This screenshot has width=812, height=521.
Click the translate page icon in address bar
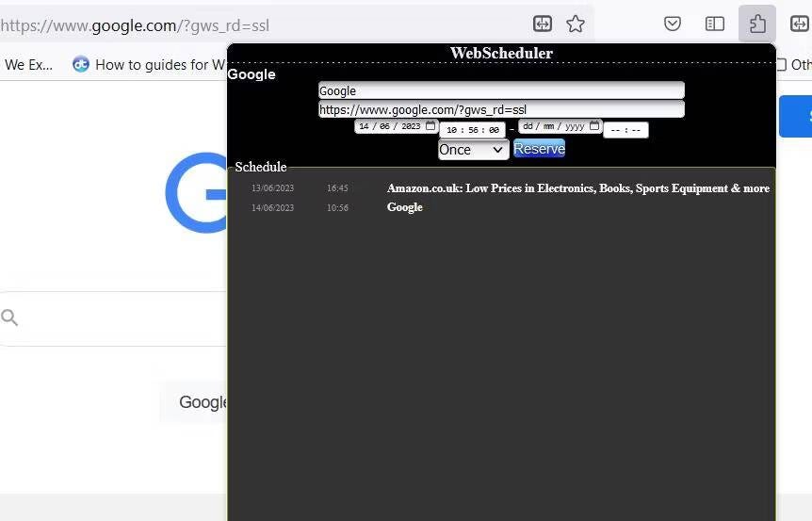tap(543, 24)
